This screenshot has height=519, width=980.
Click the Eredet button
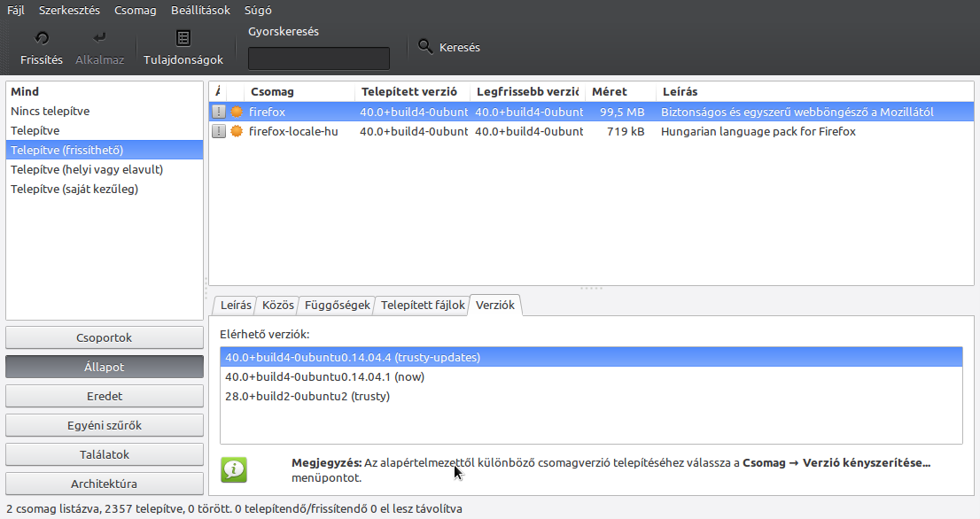tap(105, 397)
